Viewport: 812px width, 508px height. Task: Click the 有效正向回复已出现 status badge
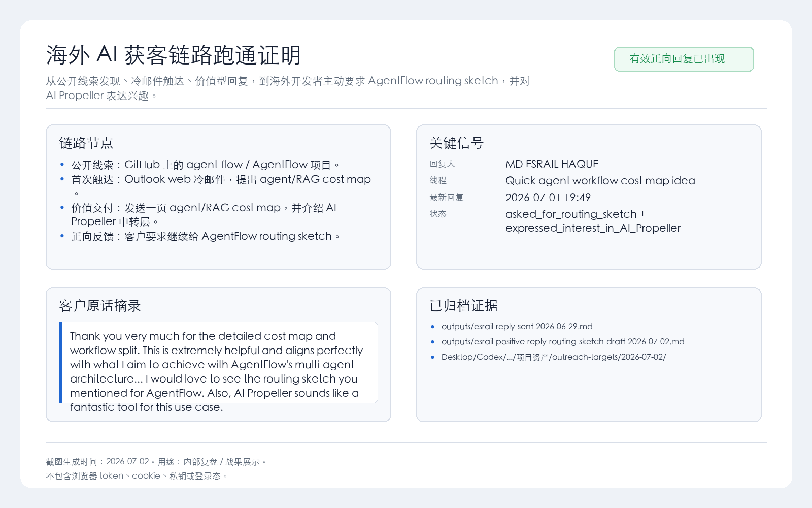point(684,59)
